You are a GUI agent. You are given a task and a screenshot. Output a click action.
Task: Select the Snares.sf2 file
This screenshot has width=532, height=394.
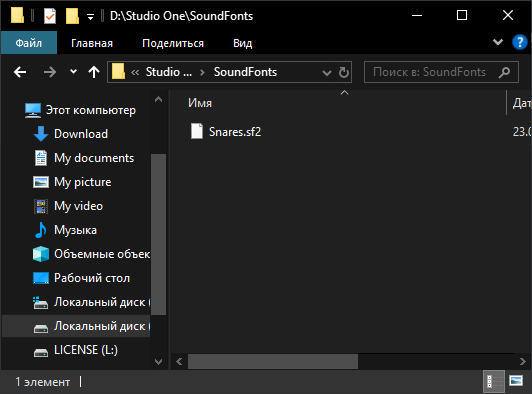pyautogui.click(x=235, y=132)
